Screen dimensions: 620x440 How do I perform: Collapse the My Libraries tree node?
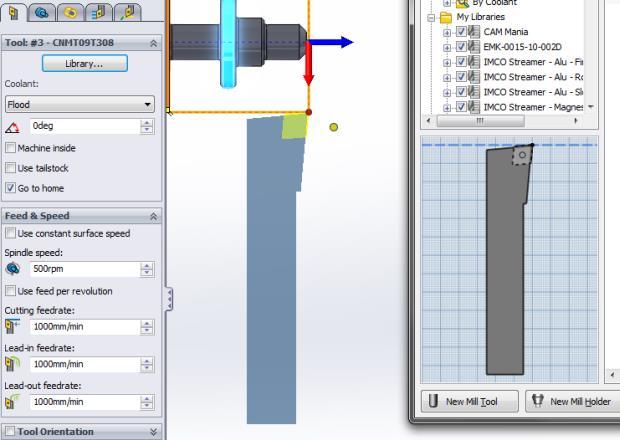click(x=431, y=17)
